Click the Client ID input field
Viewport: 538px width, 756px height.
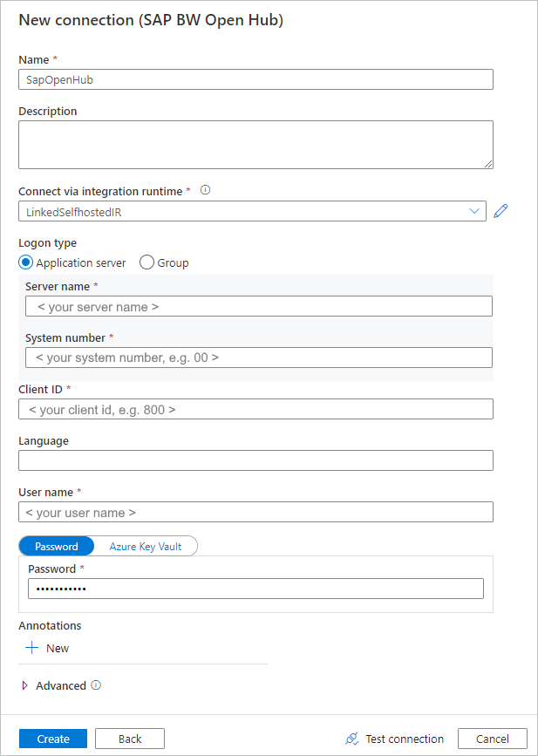[255, 408]
